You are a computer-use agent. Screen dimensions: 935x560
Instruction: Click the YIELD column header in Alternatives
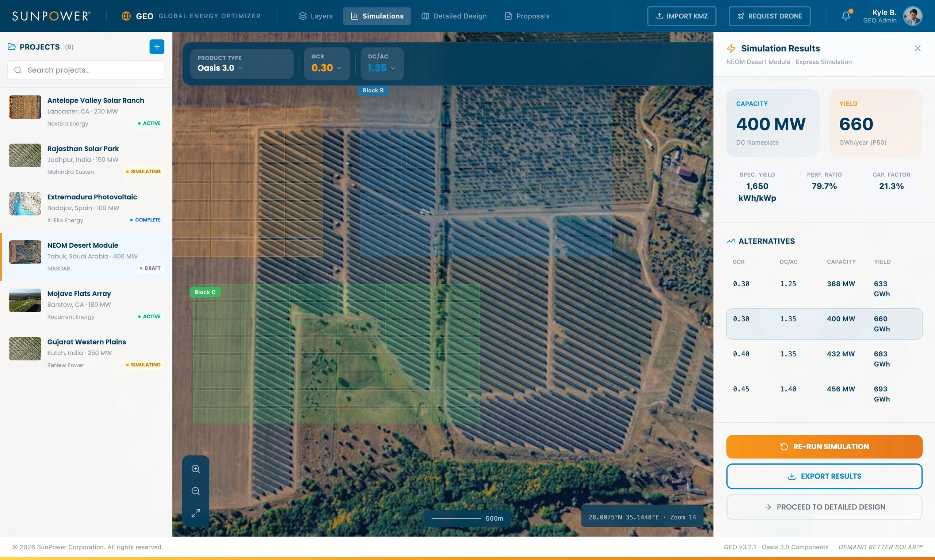point(882,262)
